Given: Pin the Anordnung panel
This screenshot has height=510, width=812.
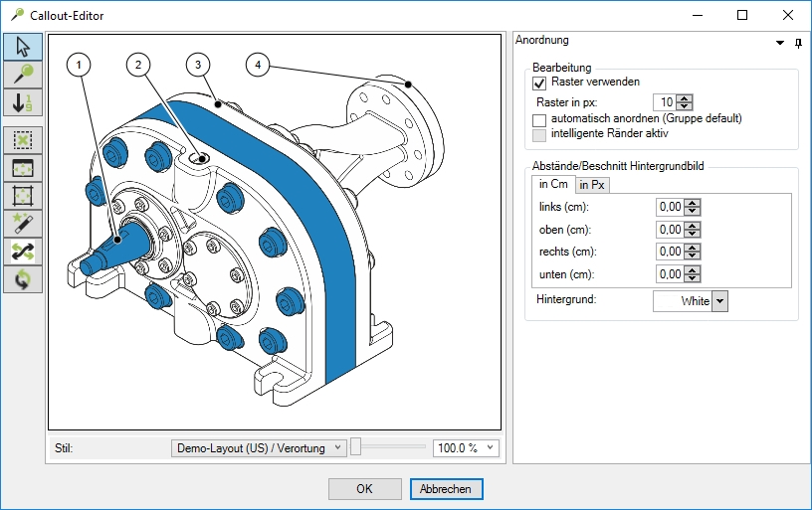Looking at the screenshot, I should [x=798, y=43].
